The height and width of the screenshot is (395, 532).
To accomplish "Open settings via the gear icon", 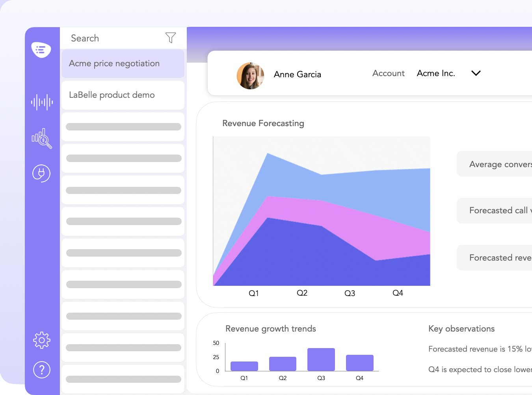I will pos(42,340).
